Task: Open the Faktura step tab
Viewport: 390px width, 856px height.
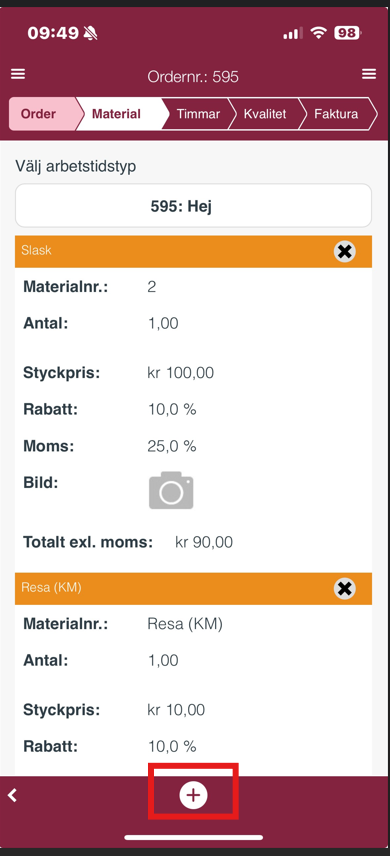Action: pyautogui.click(x=337, y=114)
